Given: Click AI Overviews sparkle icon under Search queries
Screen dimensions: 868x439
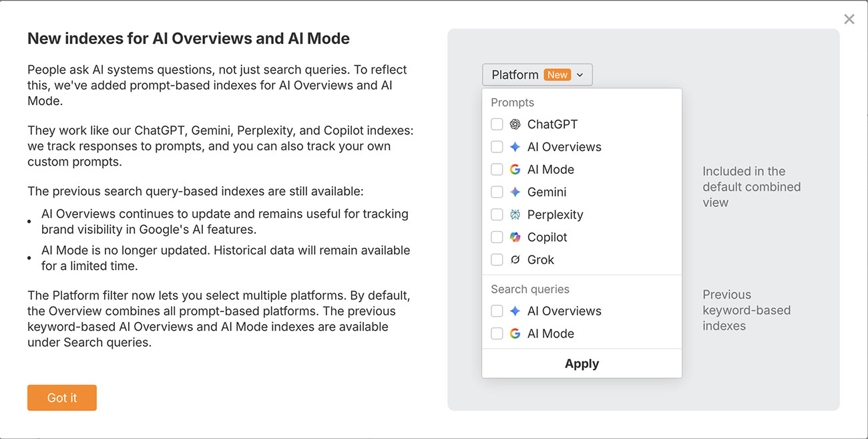Looking at the screenshot, I should click(515, 311).
